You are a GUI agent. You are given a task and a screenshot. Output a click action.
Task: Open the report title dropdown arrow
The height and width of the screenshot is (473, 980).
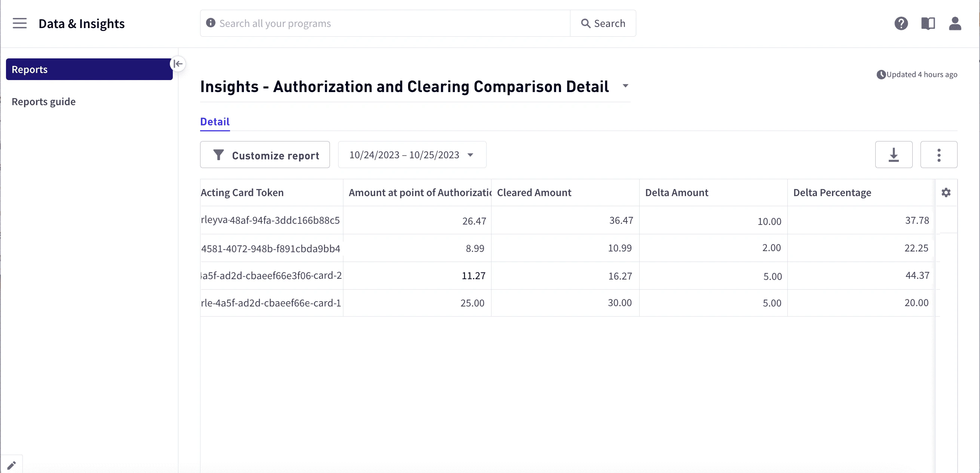625,86
